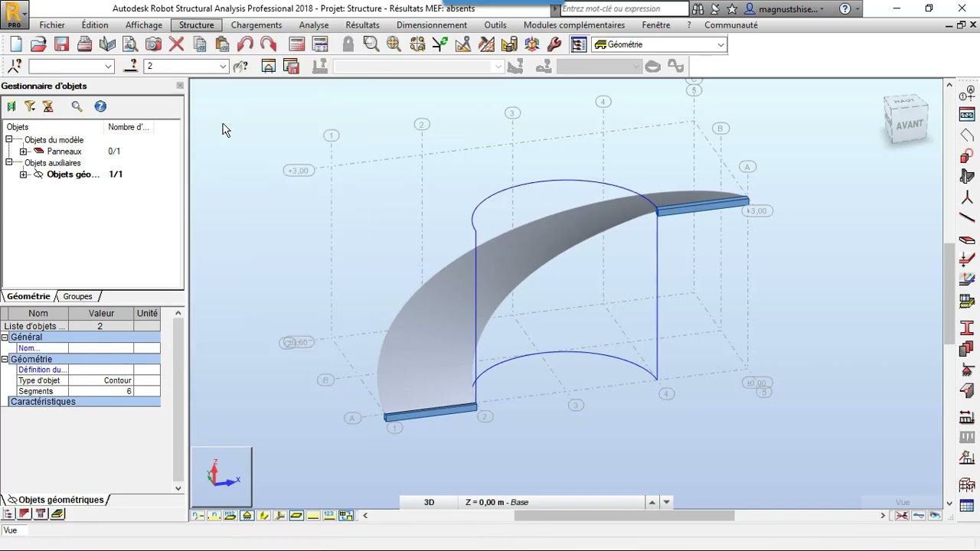Open the tables icon in right toolbar
Viewport: 980px width, 551px height.
tap(967, 506)
